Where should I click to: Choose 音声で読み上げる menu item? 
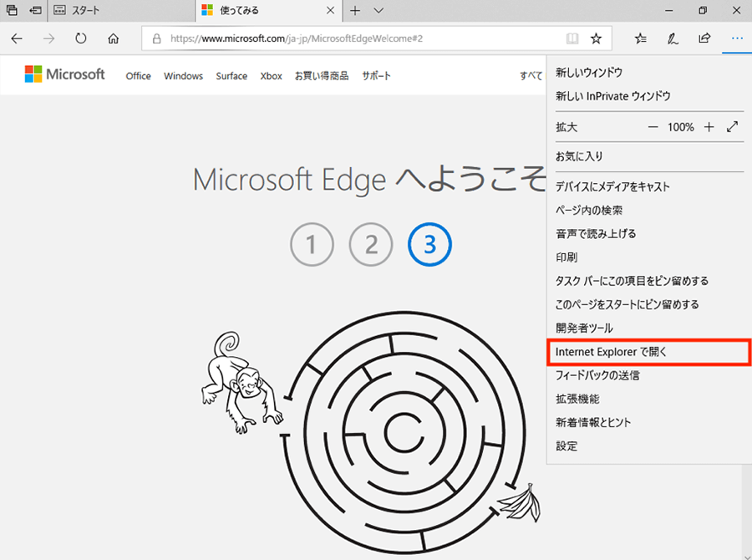(649, 234)
